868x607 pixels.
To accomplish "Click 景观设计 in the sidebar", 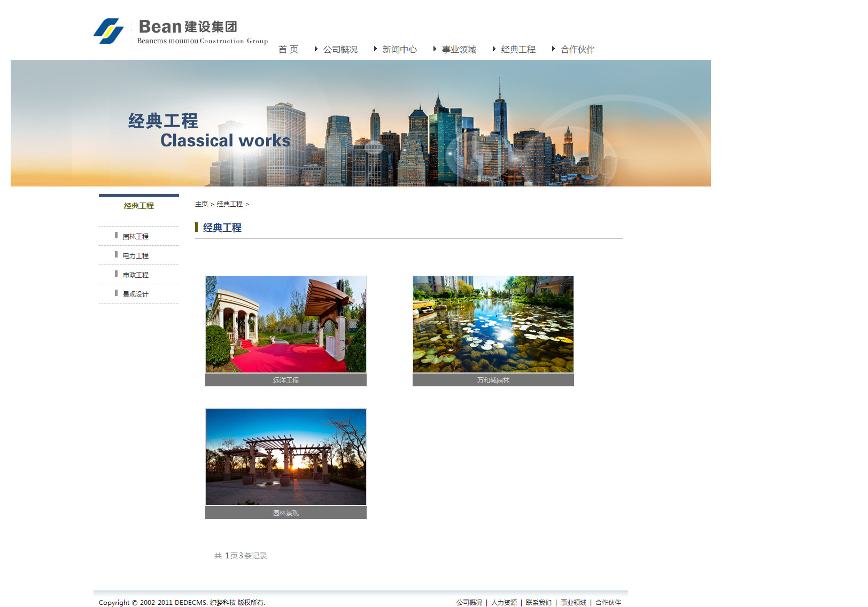I will (x=136, y=294).
